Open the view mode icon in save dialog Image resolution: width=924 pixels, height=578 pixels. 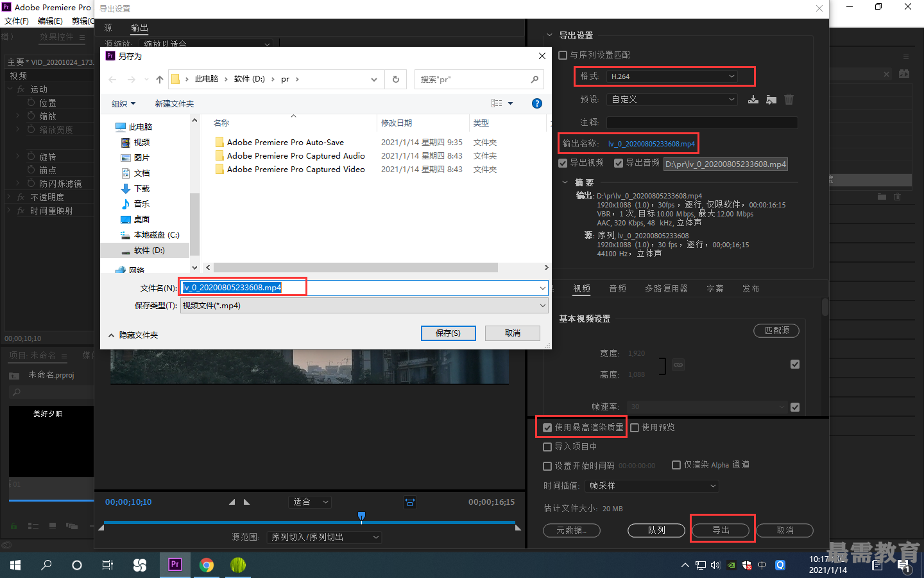[497, 103]
